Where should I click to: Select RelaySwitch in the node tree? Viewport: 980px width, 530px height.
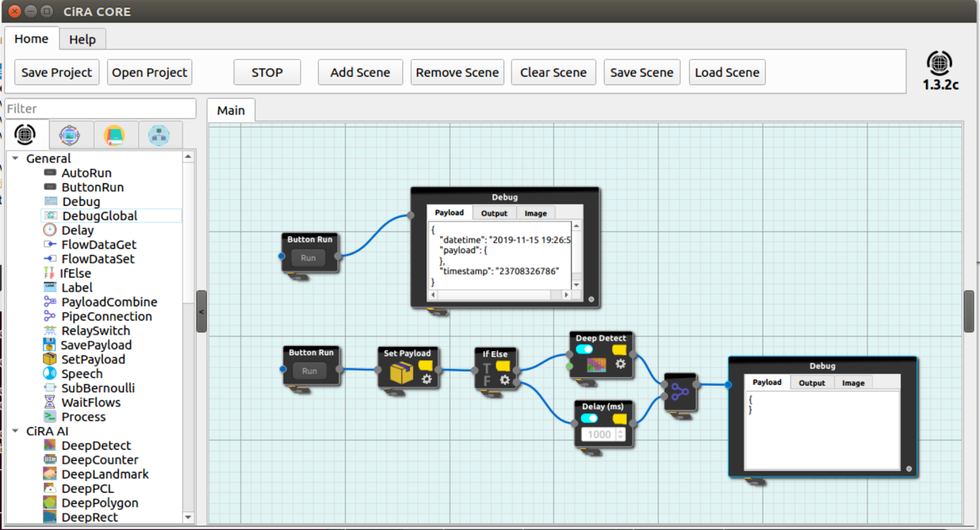click(x=96, y=330)
